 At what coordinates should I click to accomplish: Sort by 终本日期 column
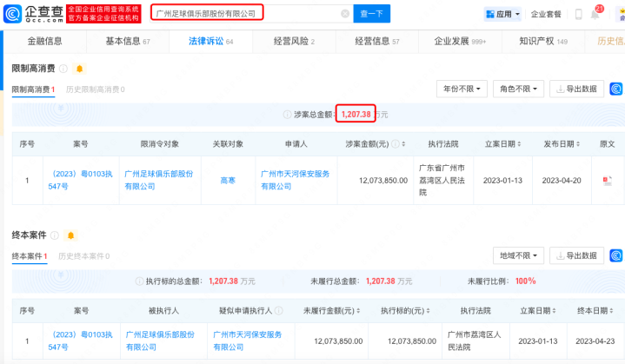click(x=611, y=311)
